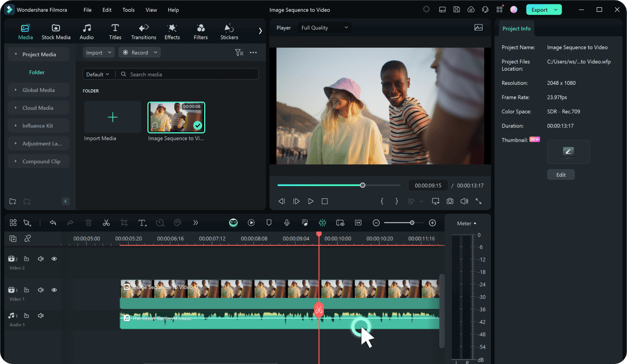Open the Tools menu
627x364 pixels.
click(x=128, y=10)
